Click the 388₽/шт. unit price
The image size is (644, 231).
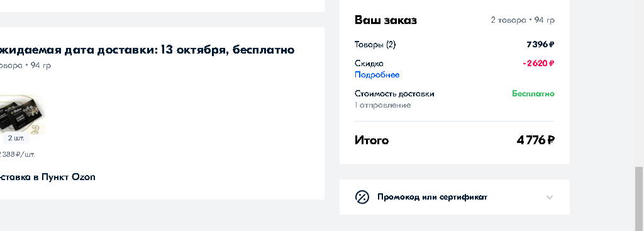click(x=18, y=155)
